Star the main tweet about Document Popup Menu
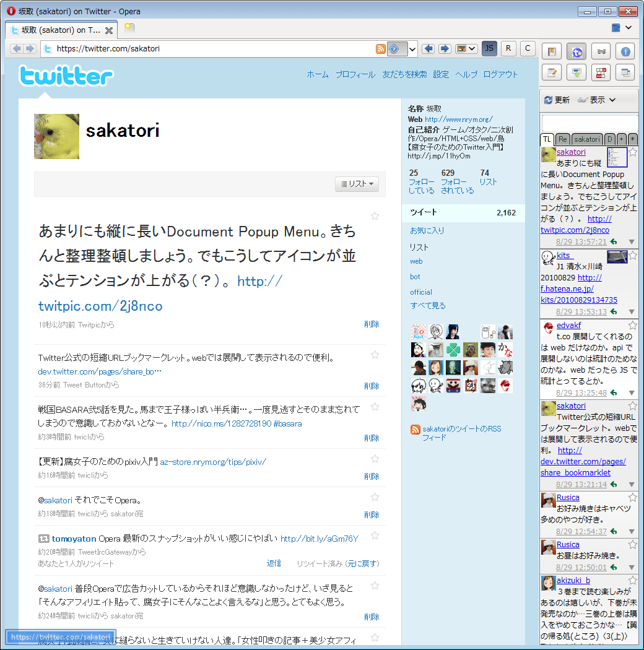This screenshot has width=644, height=650. coord(375,216)
